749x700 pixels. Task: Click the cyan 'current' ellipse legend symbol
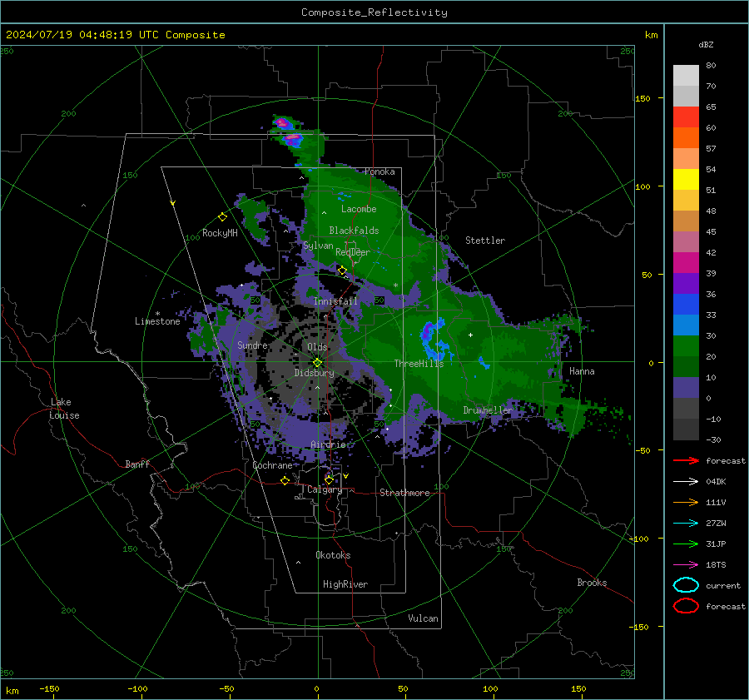coord(686,585)
